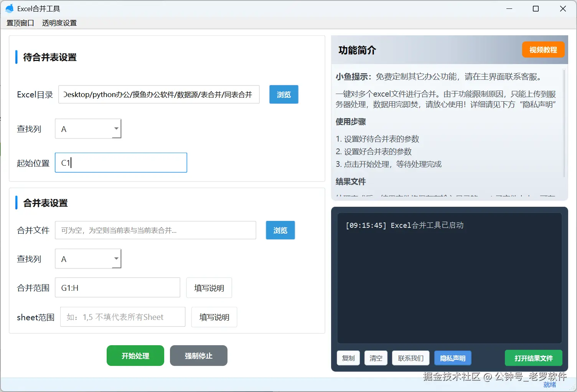The width and height of the screenshot is (577, 392).
Task: Click the 待合并表设置 section heading
Action: 50,57
